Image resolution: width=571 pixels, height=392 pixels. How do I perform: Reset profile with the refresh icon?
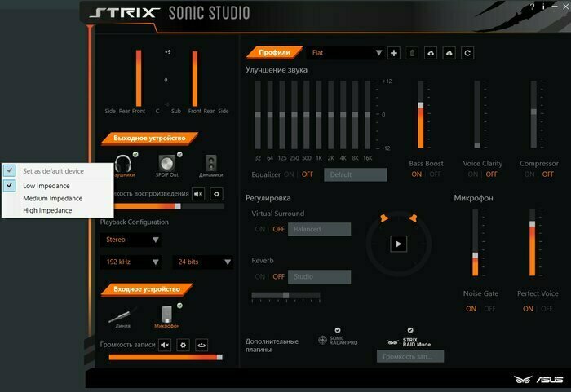point(467,53)
